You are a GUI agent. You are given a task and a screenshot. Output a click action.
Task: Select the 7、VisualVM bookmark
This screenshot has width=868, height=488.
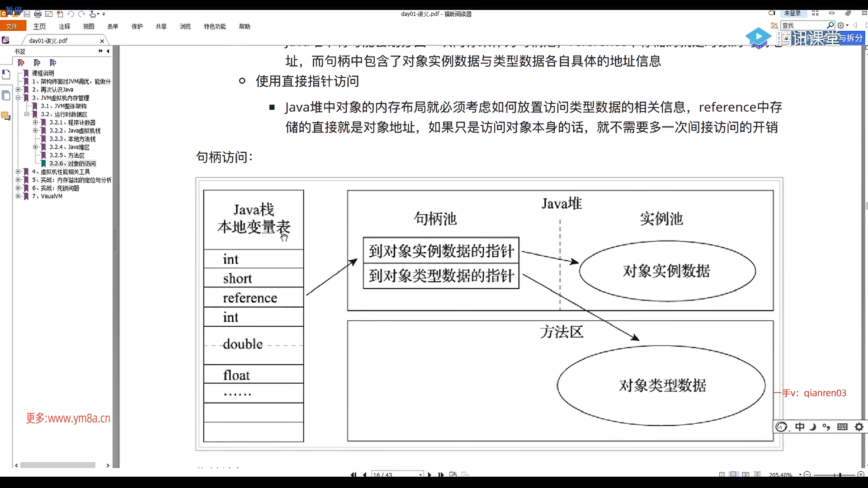[52, 196]
